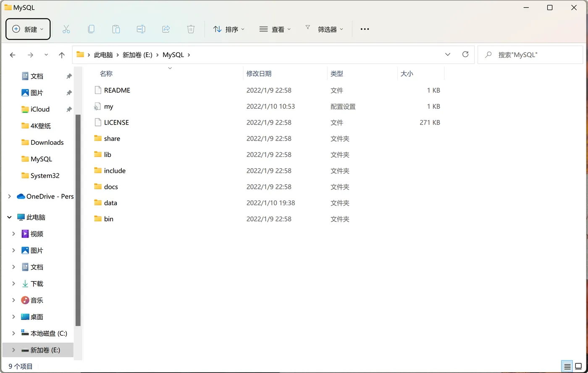
Task: Collapse the 此电脑 tree node
Action: coord(9,217)
